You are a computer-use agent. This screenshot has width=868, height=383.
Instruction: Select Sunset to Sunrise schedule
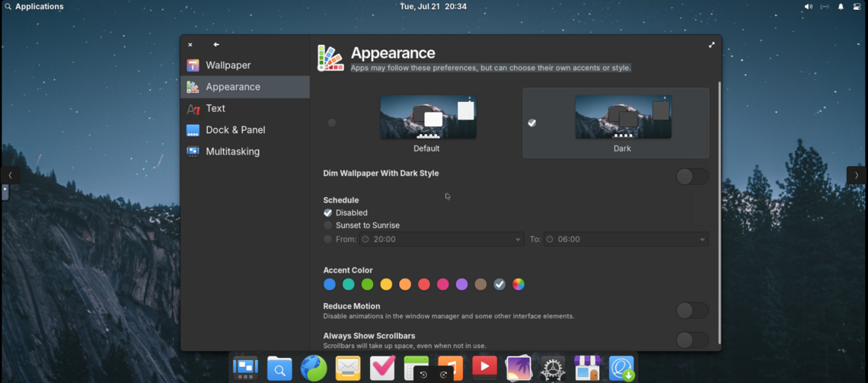[362, 225]
